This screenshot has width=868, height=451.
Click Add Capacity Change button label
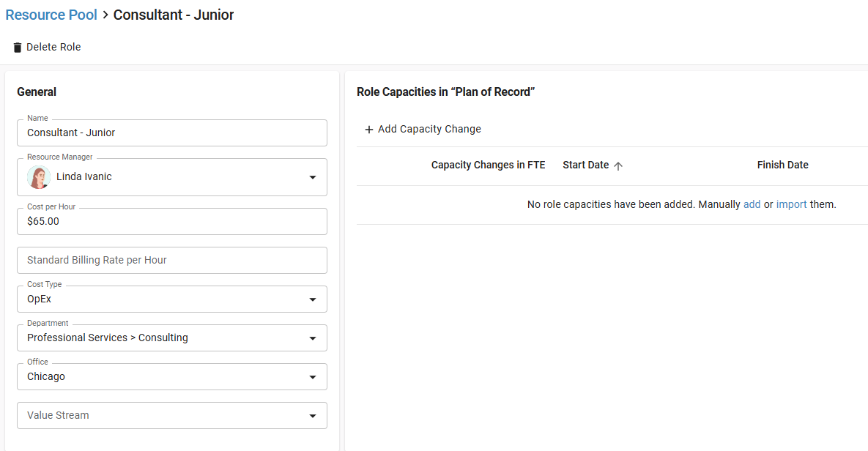[429, 129]
